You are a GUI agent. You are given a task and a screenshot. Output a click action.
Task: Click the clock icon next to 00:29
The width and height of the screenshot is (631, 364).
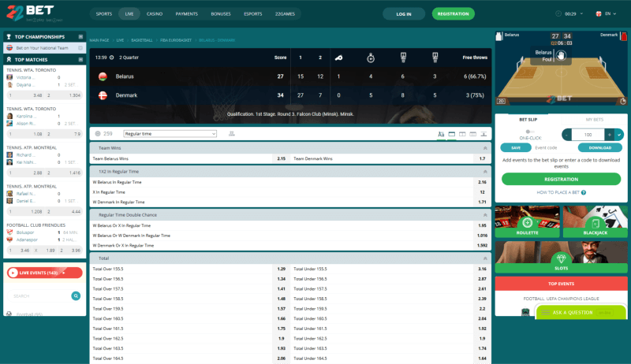pyautogui.click(x=558, y=13)
